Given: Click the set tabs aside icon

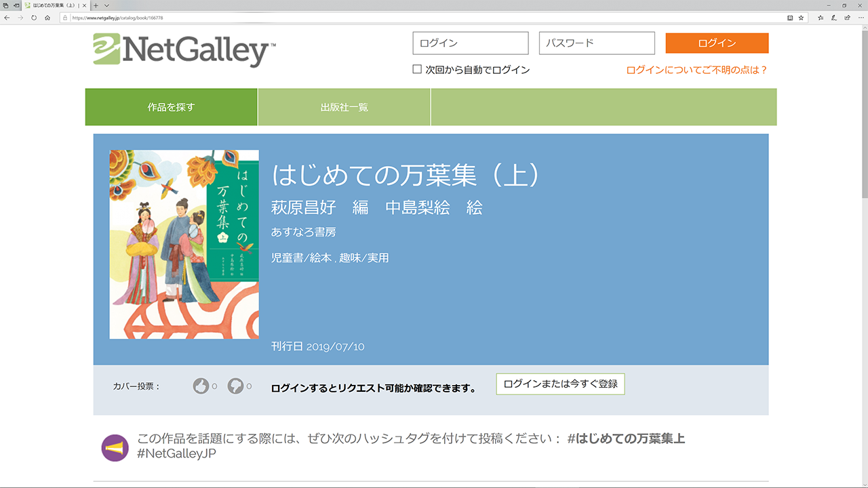Looking at the screenshot, I should click(x=16, y=5).
